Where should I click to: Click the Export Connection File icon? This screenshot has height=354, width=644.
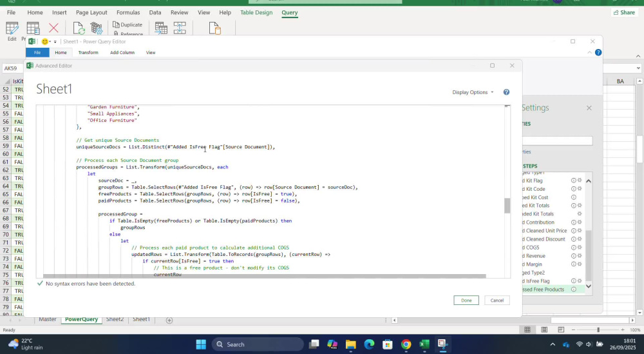[215, 28]
